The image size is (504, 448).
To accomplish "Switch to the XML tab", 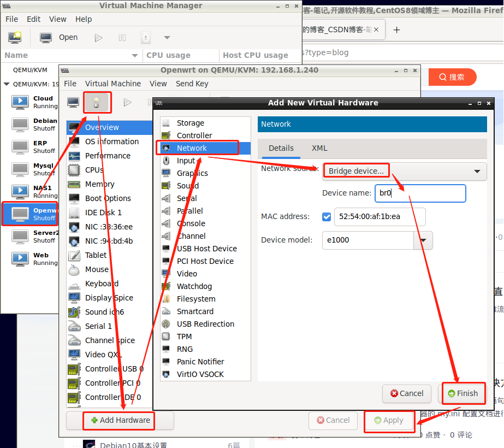I will (319, 148).
